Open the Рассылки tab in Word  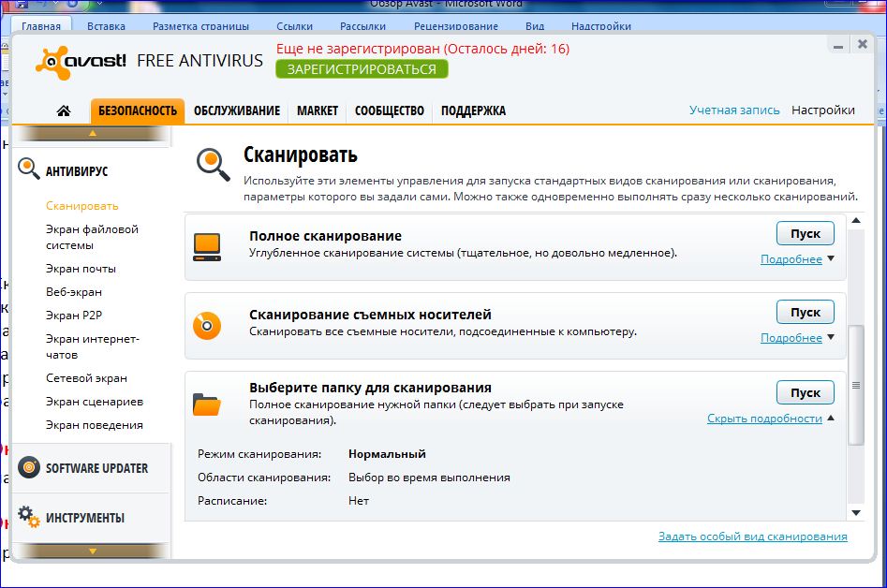(363, 26)
